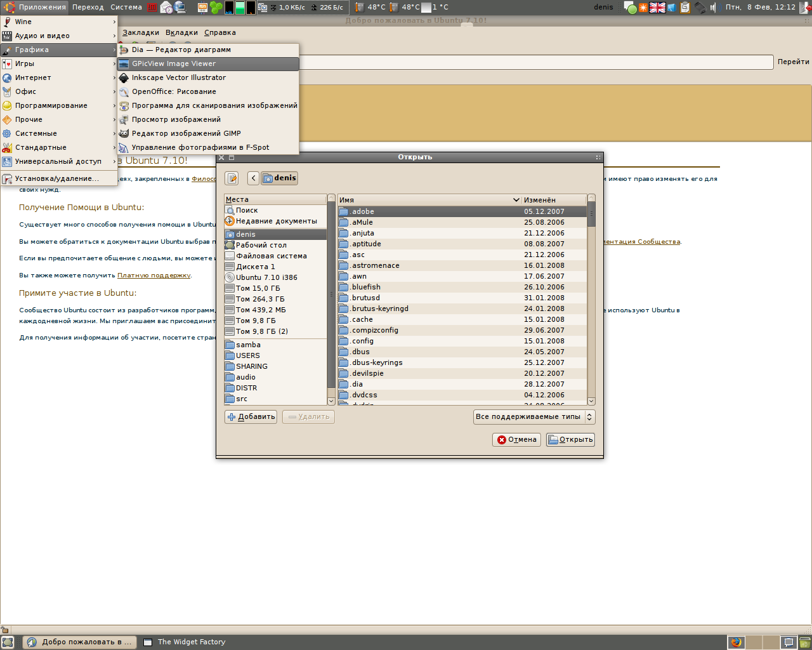Open the Игры submenu
This screenshot has width=812, height=650.
pos(59,63)
